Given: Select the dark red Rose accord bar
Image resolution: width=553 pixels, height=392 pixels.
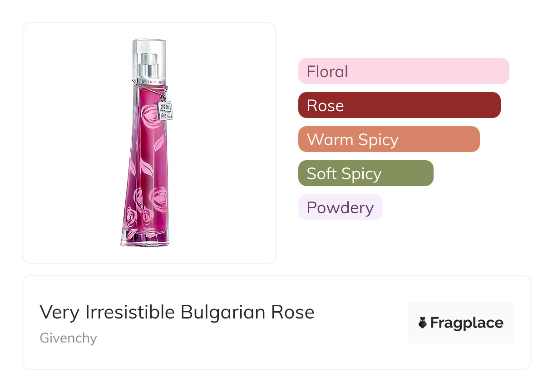Looking at the screenshot, I should click(x=399, y=105).
